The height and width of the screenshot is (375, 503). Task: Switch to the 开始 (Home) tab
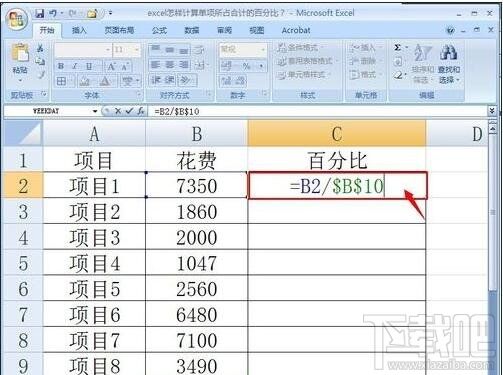tap(47, 30)
